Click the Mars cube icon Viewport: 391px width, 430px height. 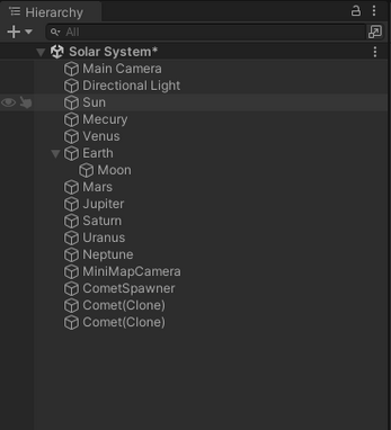(71, 187)
